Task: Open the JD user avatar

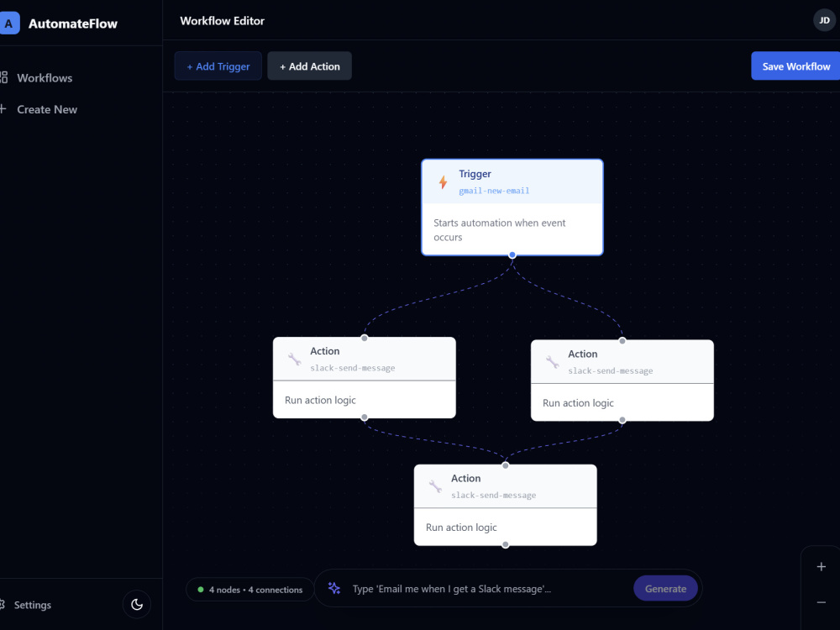Action: pyautogui.click(x=825, y=21)
